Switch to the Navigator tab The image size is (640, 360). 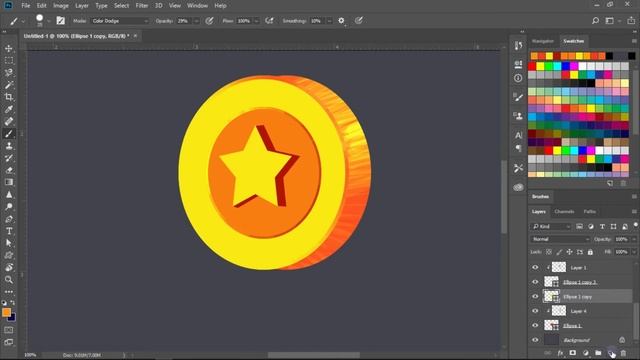(543, 41)
